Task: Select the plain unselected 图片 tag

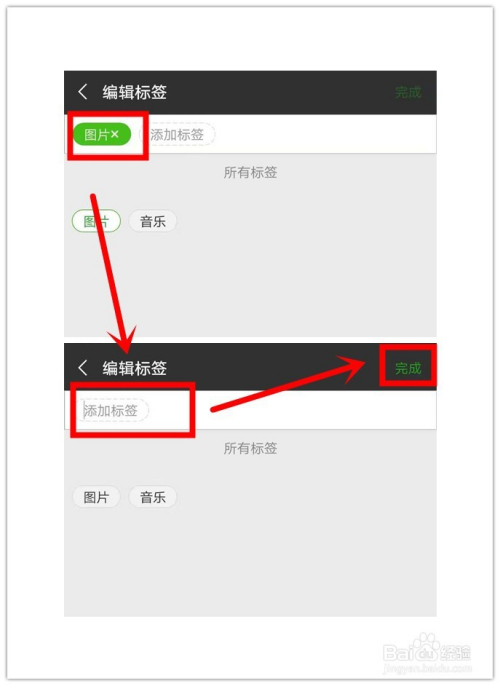Action: 96,497
